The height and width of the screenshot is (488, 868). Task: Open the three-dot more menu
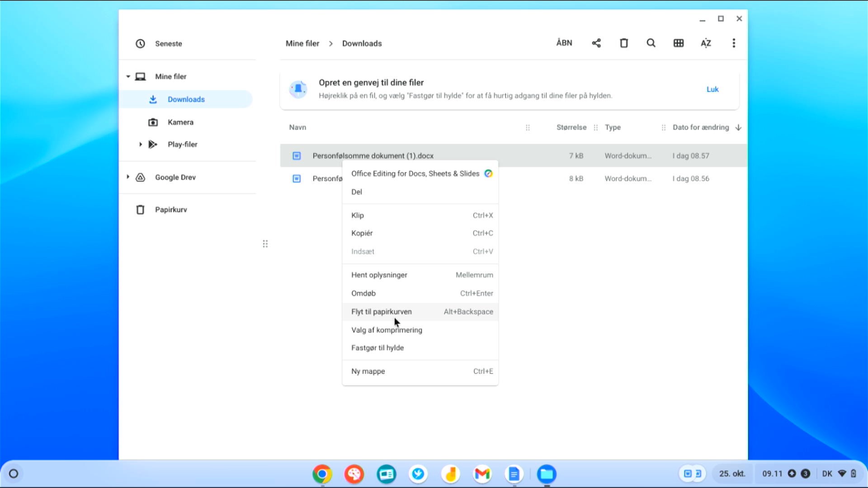coord(734,43)
